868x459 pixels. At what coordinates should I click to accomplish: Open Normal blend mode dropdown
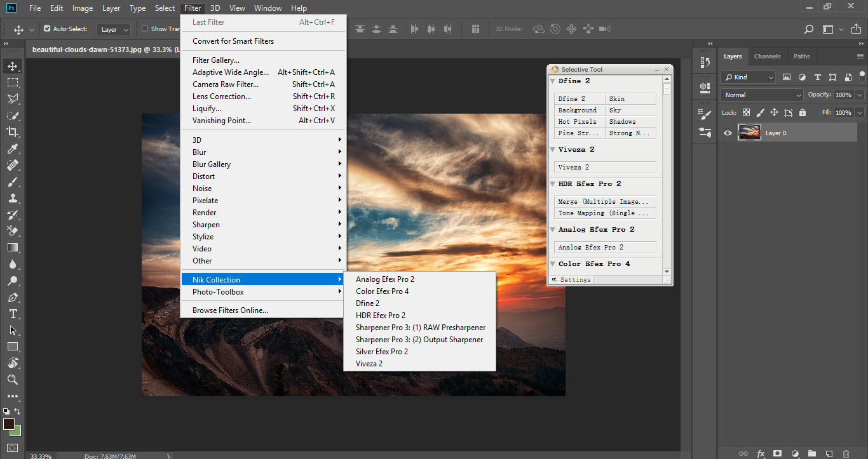click(x=763, y=95)
